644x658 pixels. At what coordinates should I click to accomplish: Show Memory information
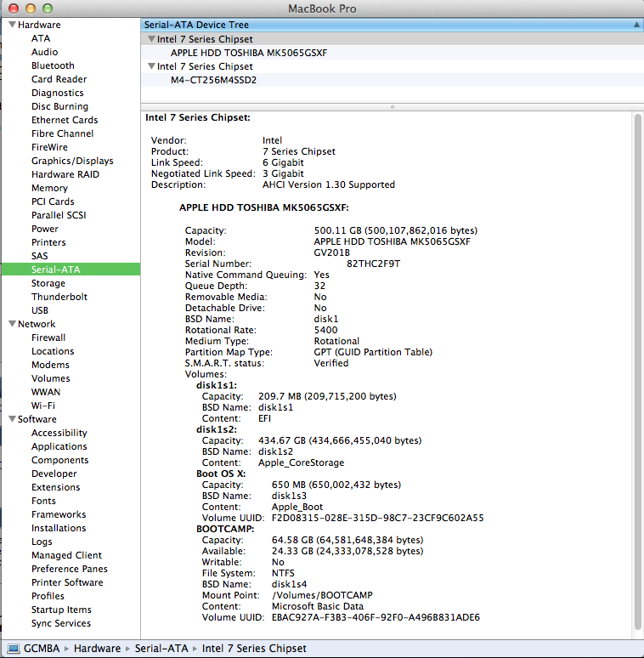(x=49, y=188)
